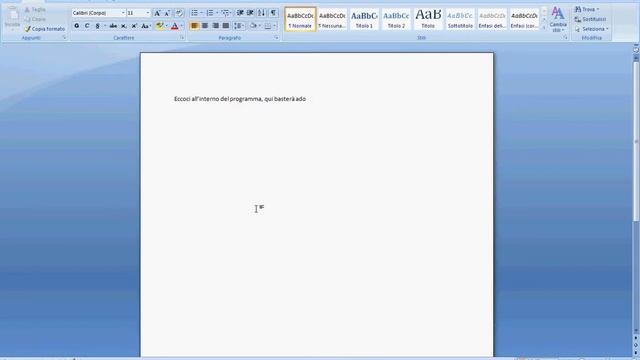Image resolution: width=640 pixels, height=360 pixels.
Task: Click the paragraph shading bucket icon
Action: click(x=253, y=26)
